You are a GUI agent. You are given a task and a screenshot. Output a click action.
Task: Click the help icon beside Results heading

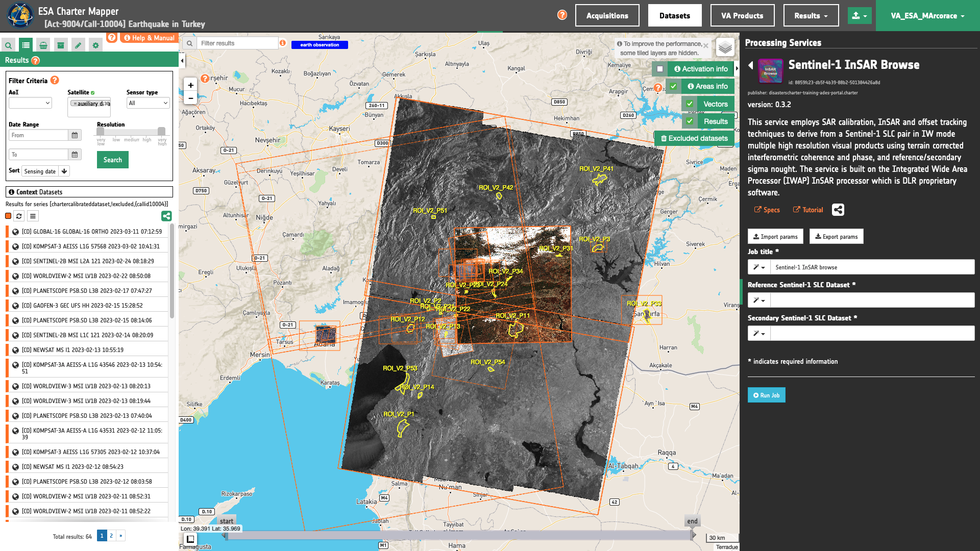point(35,61)
